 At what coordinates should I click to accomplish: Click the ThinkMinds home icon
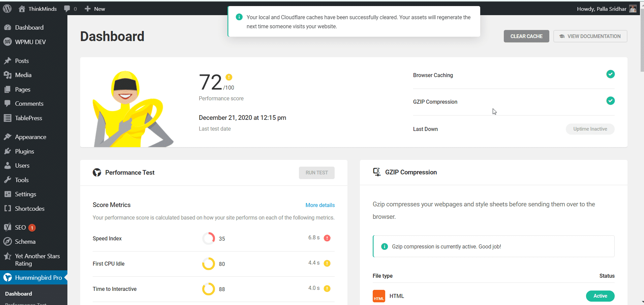(22, 9)
